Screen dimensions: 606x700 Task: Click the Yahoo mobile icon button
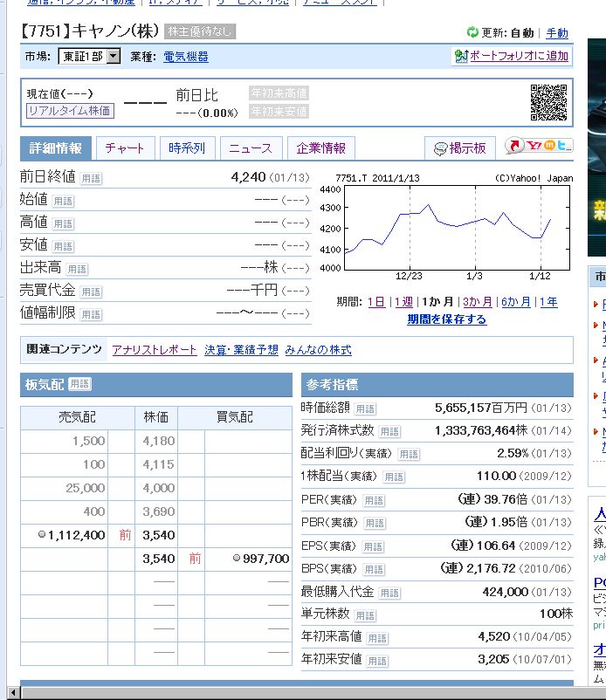(539, 147)
